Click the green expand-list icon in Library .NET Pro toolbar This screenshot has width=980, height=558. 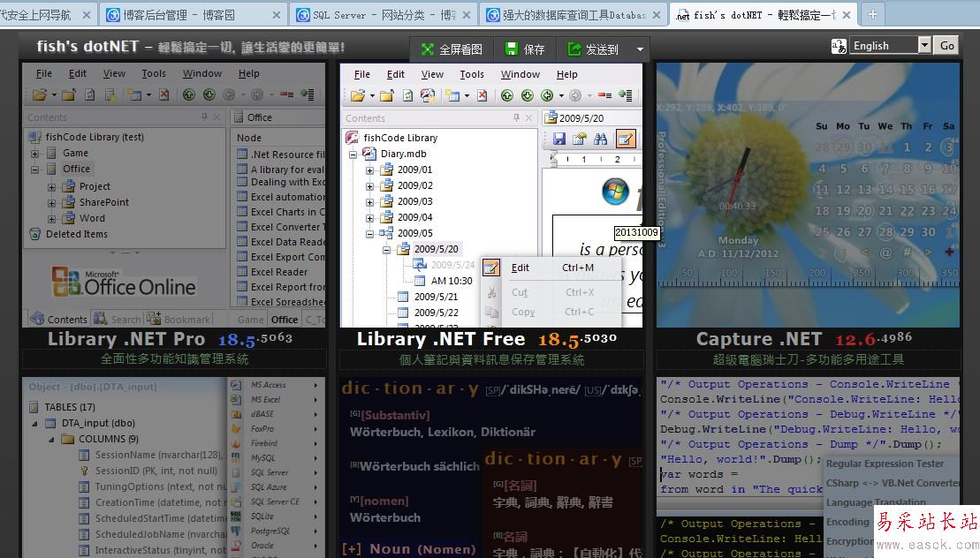(x=307, y=94)
